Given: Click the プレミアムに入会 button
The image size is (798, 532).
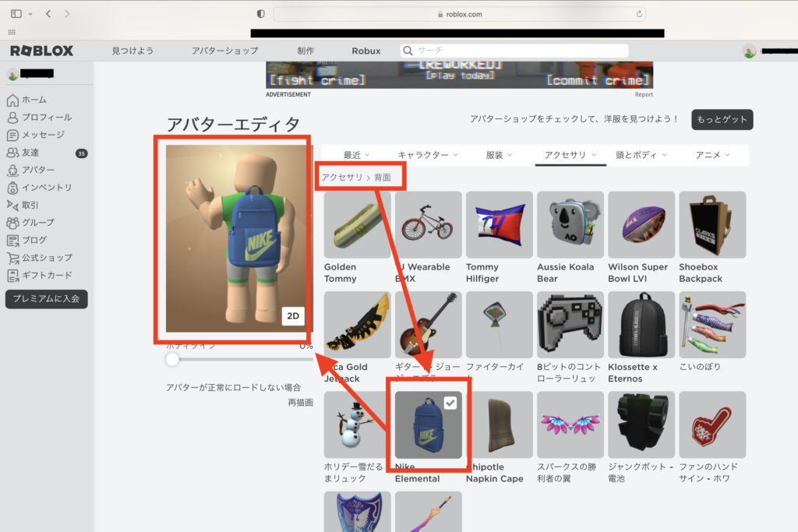Looking at the screenshot, I should click(46, 299).
